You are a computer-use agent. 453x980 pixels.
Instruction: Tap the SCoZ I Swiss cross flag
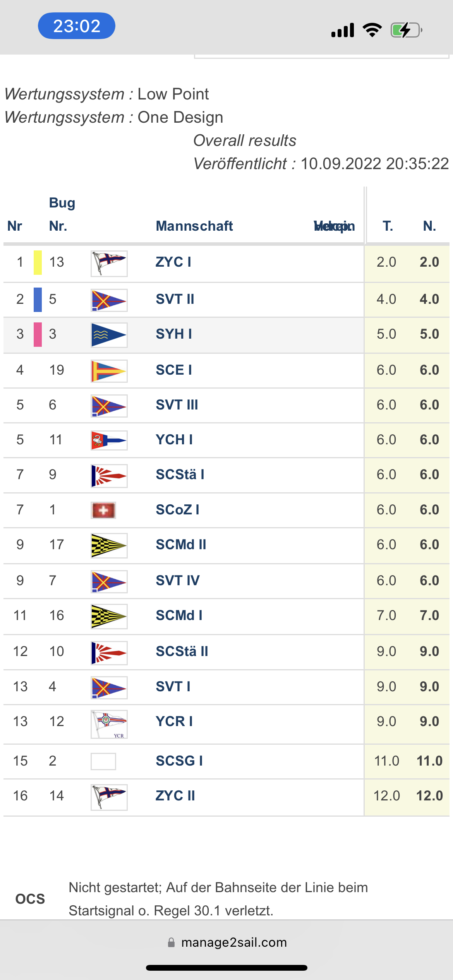(103, 510)
